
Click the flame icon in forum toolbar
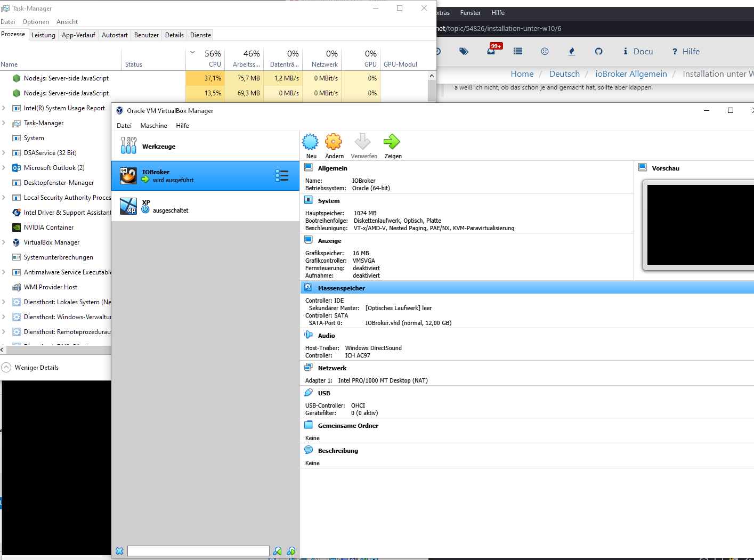click(572, 51)
